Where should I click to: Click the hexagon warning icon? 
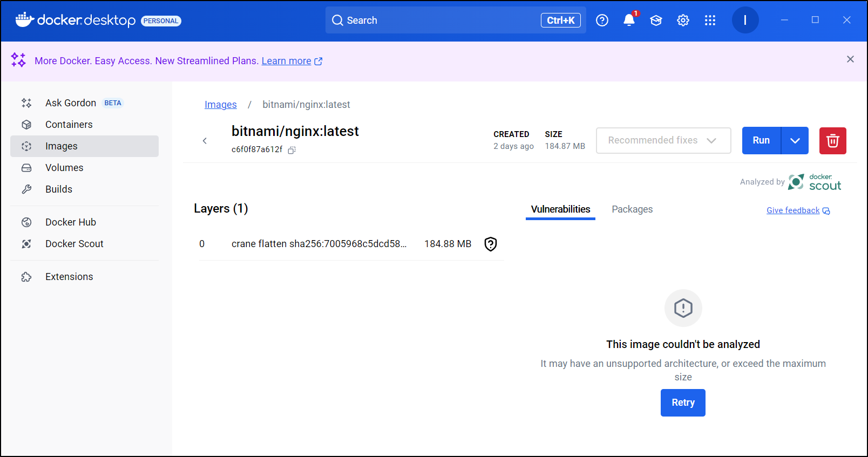[x=683, y=308]
